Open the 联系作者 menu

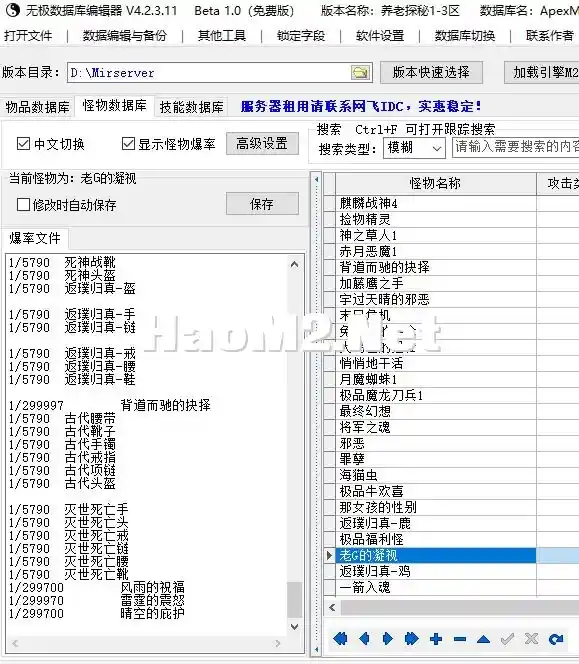[x=550, y=36]
